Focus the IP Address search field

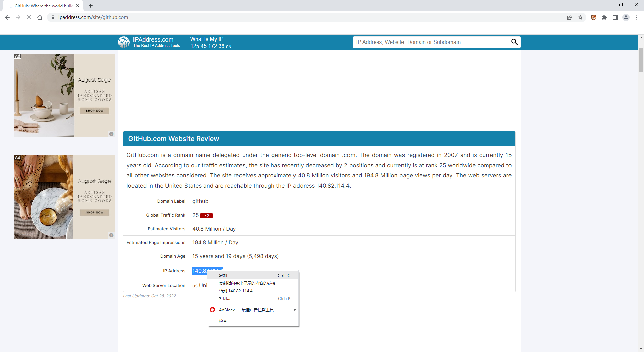(432, 42)
